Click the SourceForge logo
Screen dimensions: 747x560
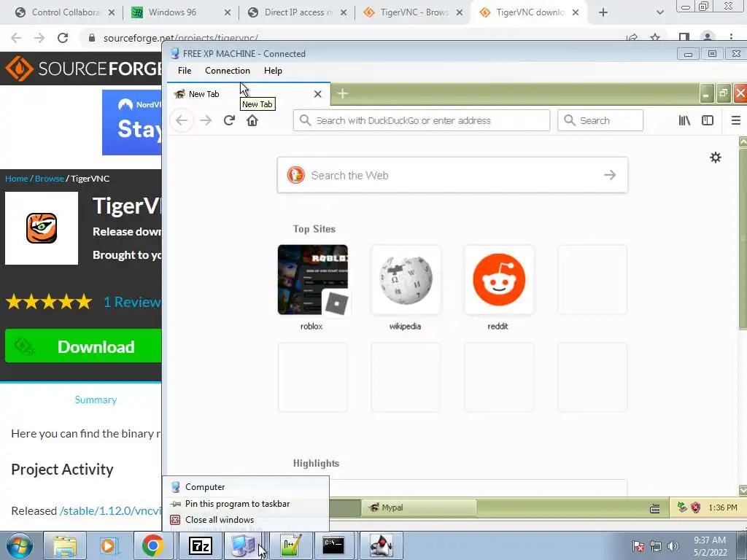(x=83, y=69)
